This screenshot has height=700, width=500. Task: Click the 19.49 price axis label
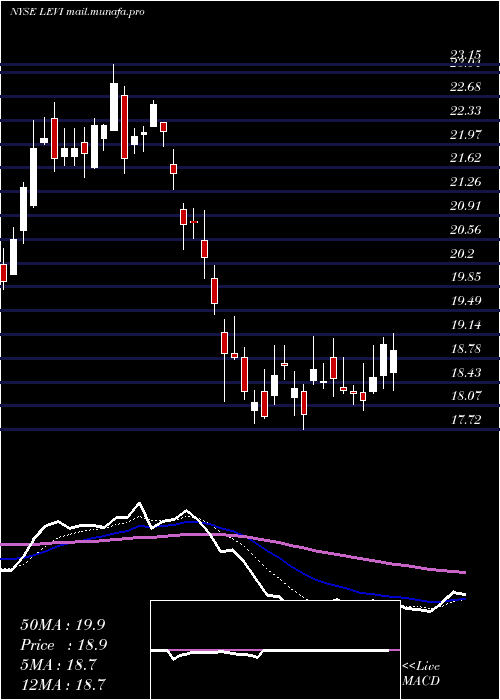click(466, 300)
